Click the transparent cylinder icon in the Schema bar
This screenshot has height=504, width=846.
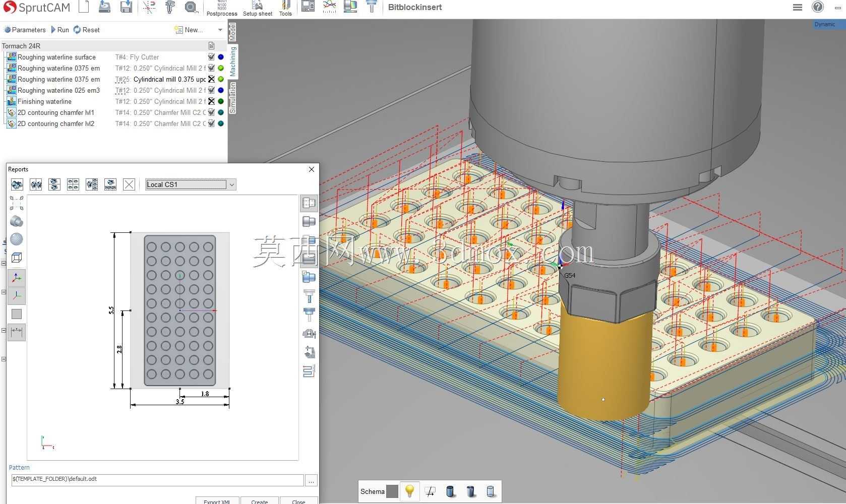pyautogui.click(x=491, y=491)
